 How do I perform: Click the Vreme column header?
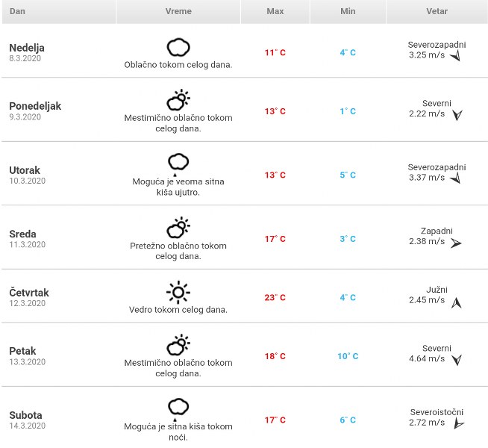click(x=178, y=11)
